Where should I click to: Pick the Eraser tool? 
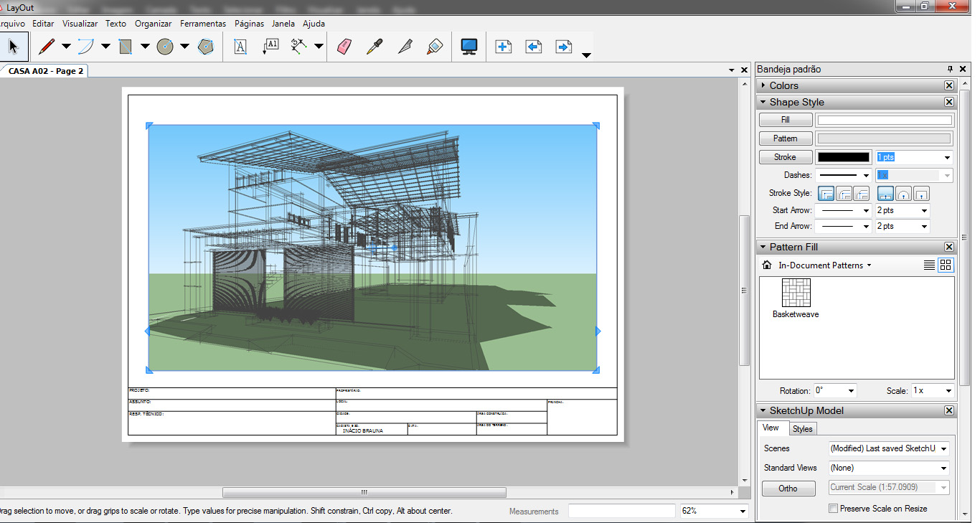344,47
